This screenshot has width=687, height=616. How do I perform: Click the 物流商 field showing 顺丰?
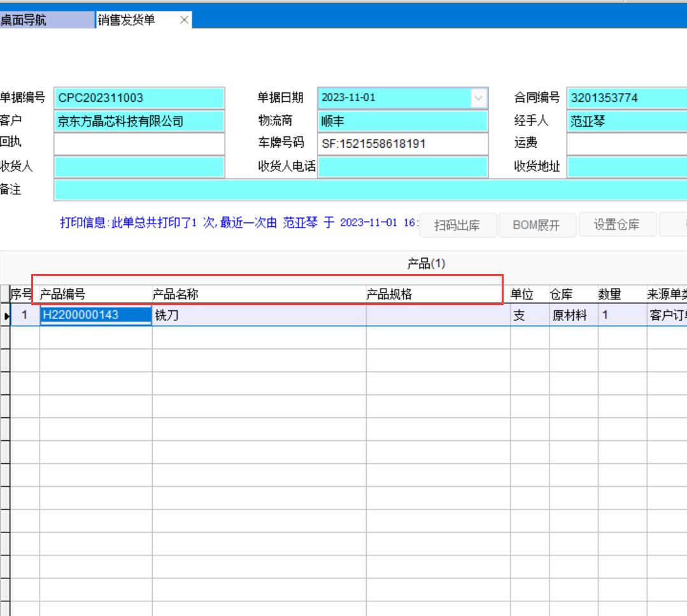coord(402,121)
